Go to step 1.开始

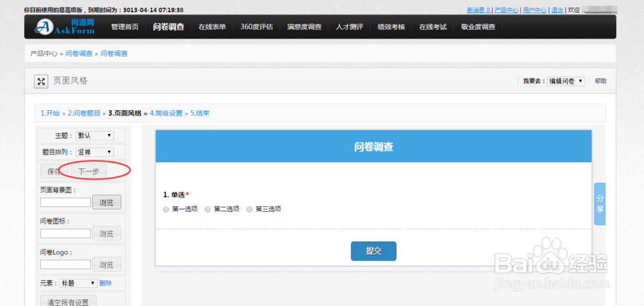[x=50, y=113]
